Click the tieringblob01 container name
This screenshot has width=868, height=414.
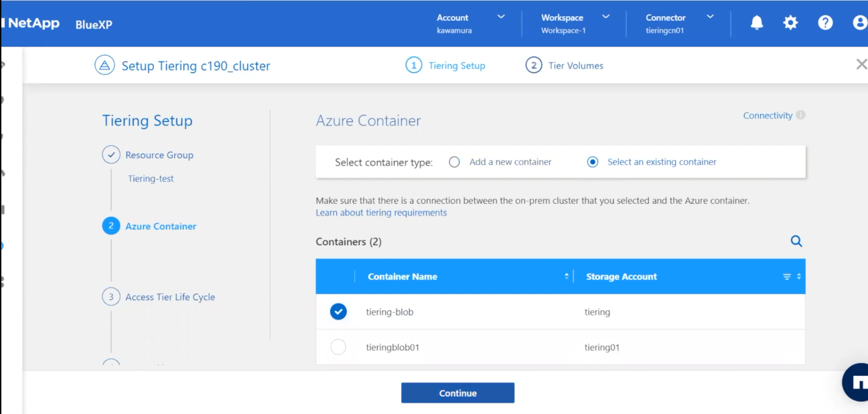pos(392,348)
